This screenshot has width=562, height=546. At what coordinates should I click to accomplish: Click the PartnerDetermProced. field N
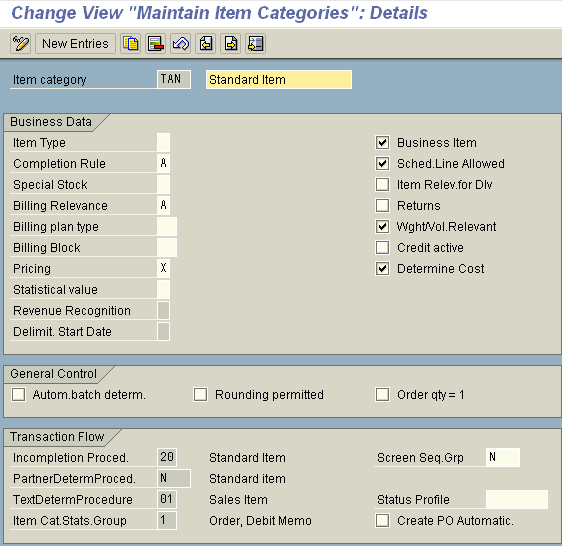(174, 478)
